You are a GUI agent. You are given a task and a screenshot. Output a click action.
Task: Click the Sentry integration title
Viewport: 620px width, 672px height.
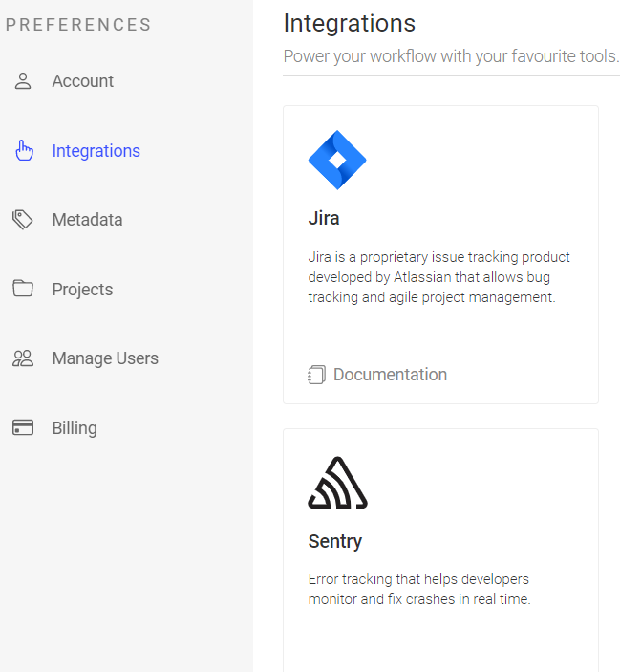tap(334, 541)
